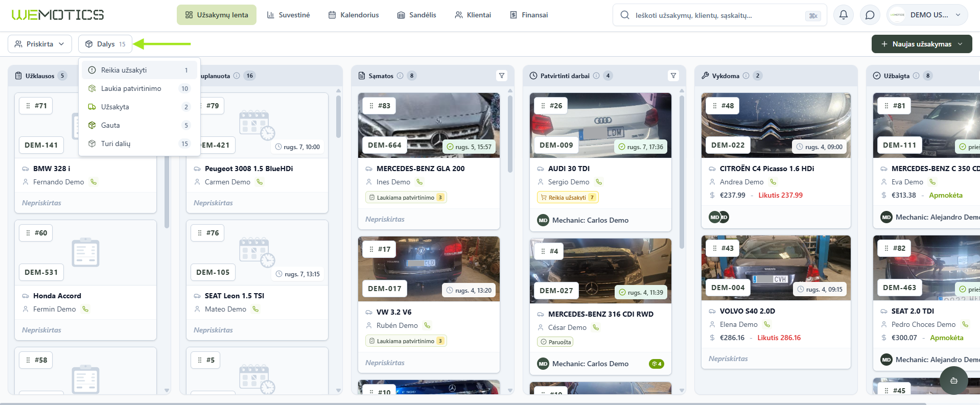This screenshot has width=980, height=405.
Task: Toggle the Dalys parts filter dropdown
Action: (105, 44)
